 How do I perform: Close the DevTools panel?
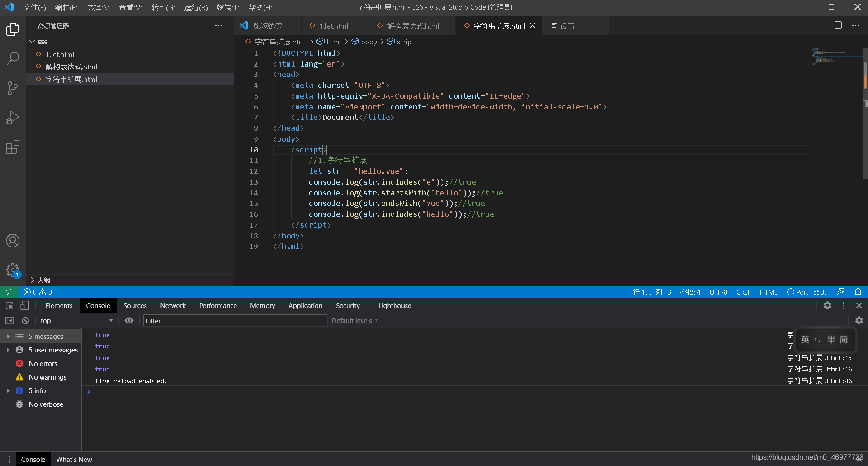point(859,305)
